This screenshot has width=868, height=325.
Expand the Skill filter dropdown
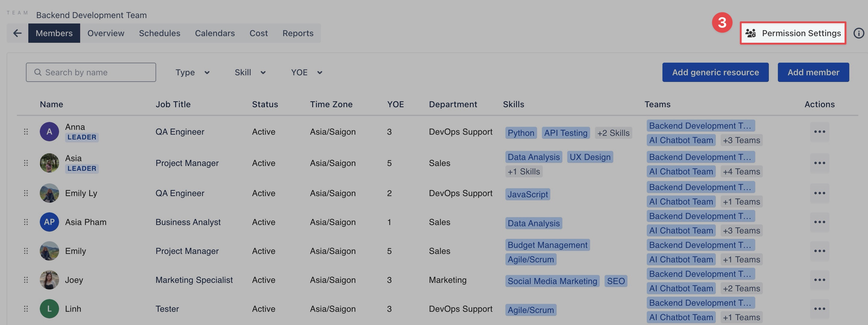250,72
